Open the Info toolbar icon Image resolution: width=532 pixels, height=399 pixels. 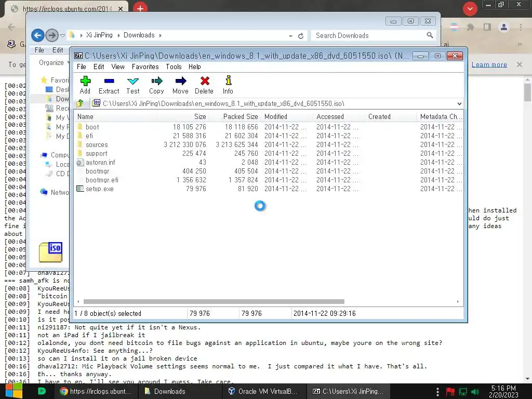tap(228, 85)
